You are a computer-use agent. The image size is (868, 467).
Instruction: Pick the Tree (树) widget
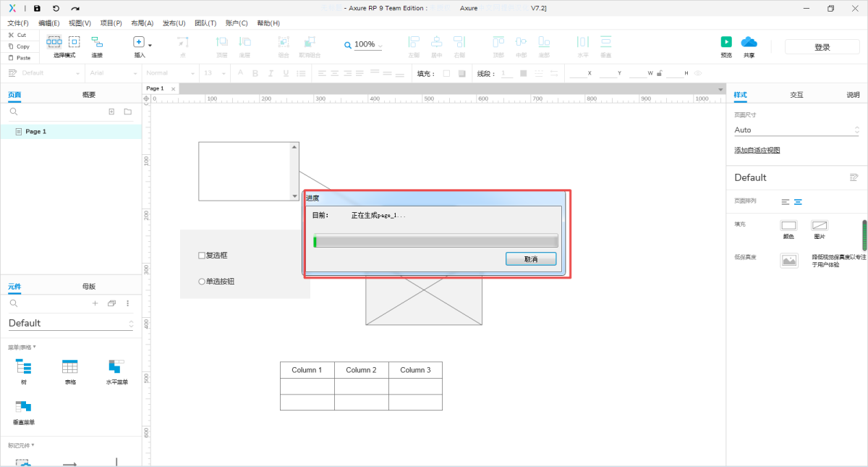(24, 366)
